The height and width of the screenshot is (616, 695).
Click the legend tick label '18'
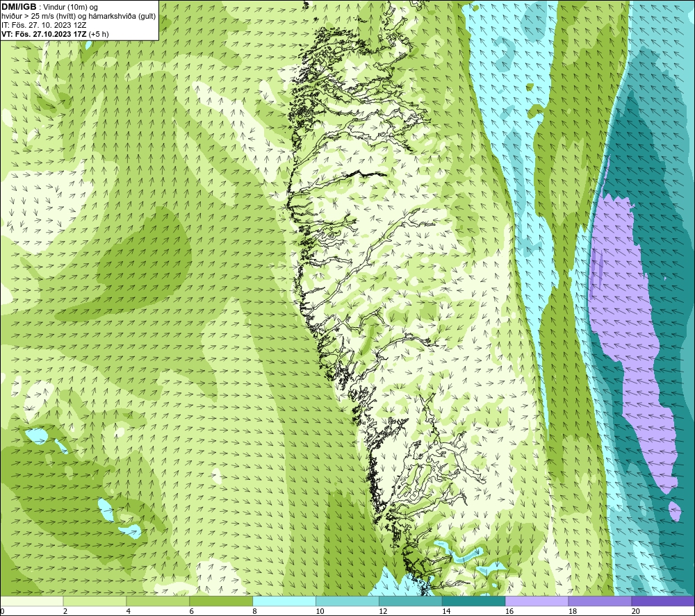(573, 612)
